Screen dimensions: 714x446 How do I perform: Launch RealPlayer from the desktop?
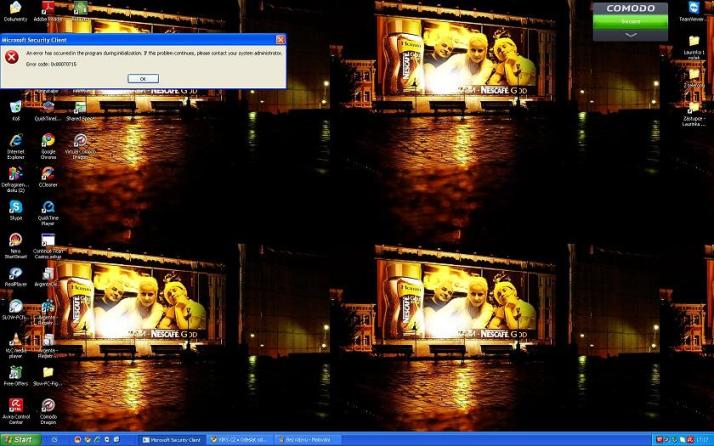point(15,277)
